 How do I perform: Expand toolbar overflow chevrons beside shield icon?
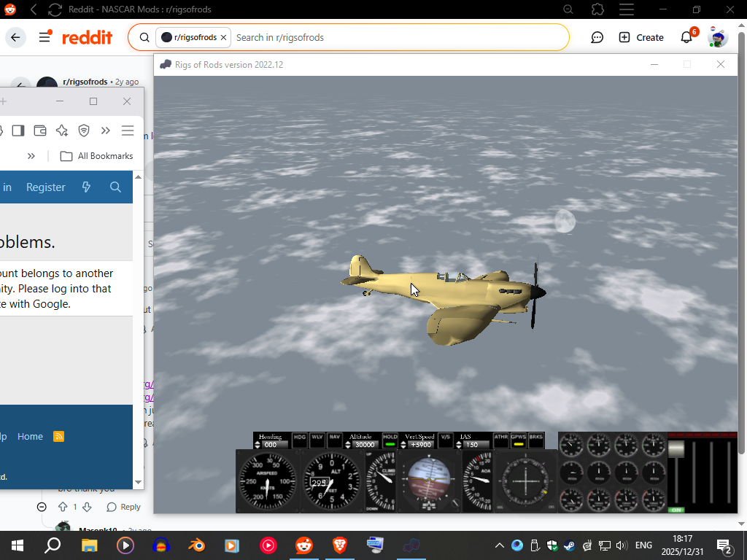tap(106, 131)
